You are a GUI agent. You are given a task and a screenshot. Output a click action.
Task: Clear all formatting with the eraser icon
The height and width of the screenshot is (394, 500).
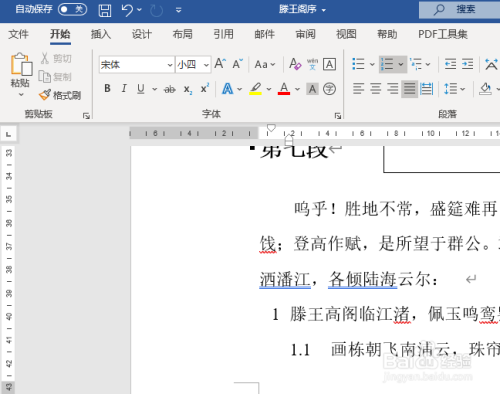pos(295,64)
